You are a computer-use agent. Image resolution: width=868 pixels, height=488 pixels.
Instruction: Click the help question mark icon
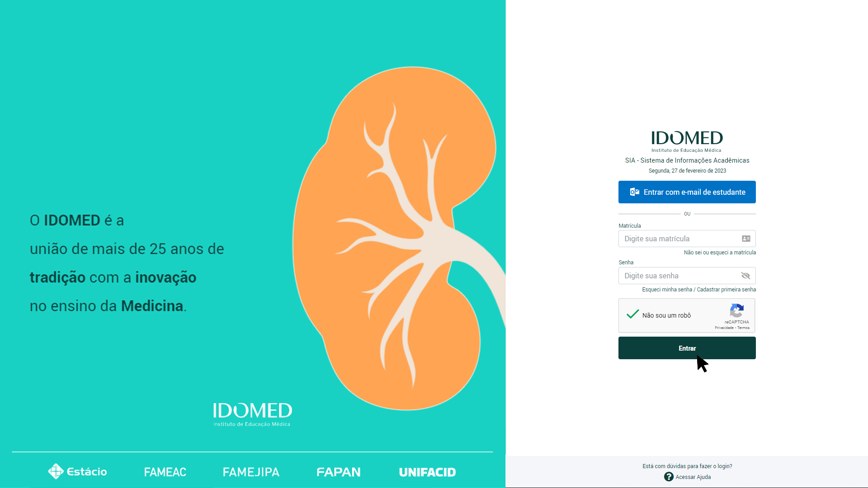pyautogui.click(x=669, y=477)
